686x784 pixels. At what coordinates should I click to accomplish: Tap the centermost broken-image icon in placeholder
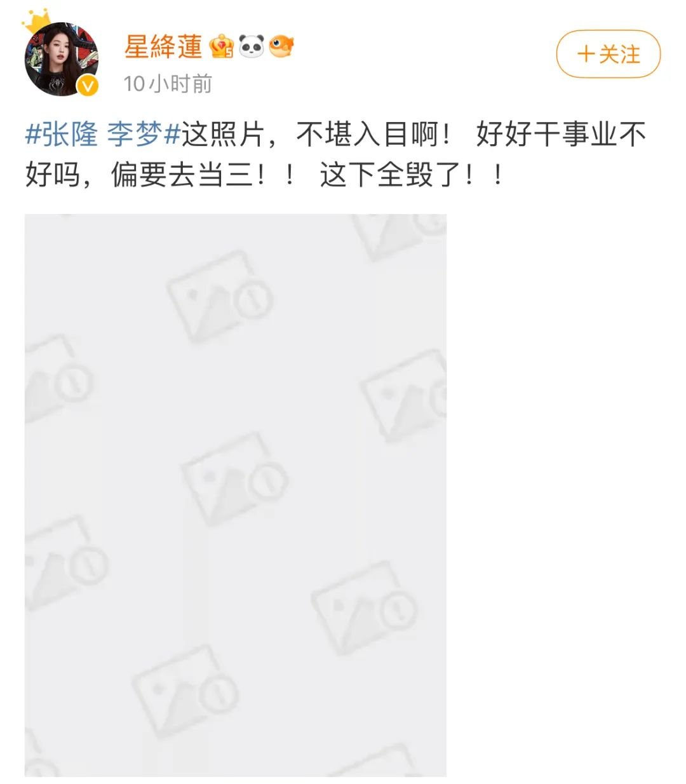234,478
